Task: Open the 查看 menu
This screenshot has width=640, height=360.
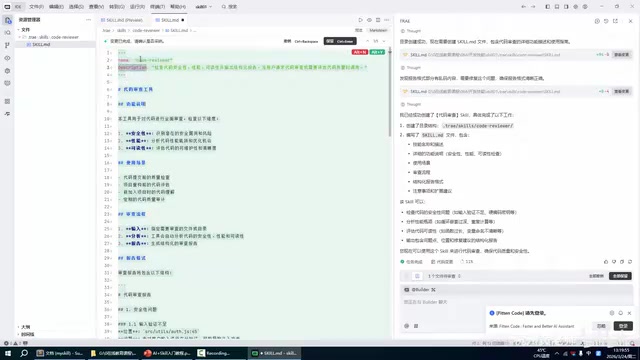Action: pyautogui.click(x=96, y=7)
